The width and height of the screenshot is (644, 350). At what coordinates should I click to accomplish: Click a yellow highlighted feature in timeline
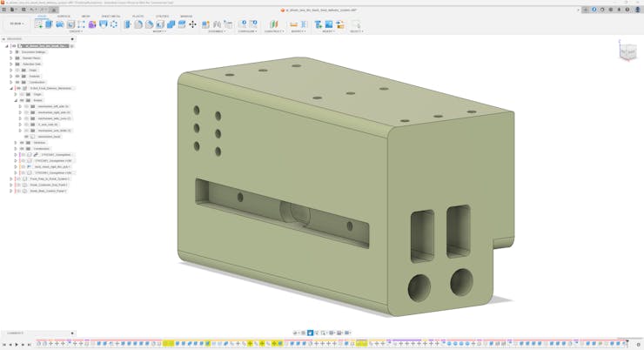coord(168,344)
